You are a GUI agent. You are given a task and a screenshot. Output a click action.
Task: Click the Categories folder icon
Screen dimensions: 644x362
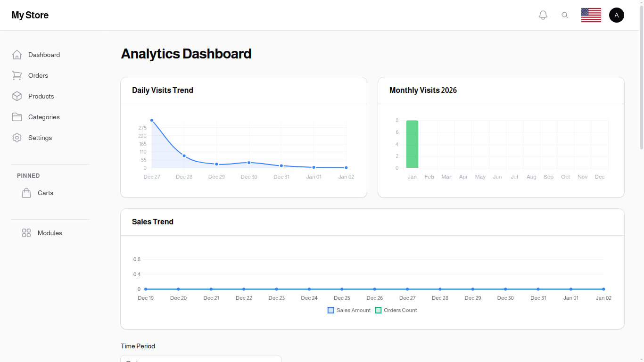pyautogui.click(x=17, y=117)
